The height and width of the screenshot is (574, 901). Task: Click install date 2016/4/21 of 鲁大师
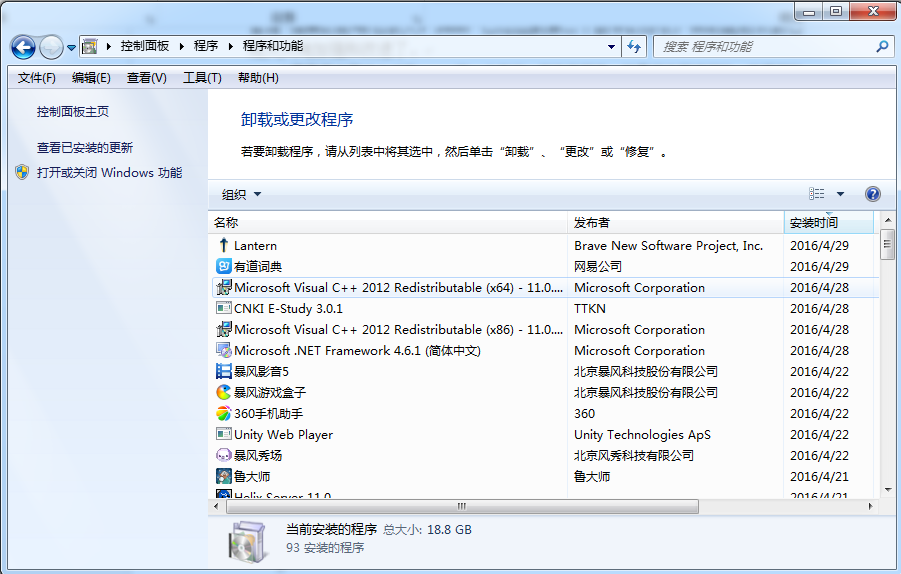[x=819, y=477]
